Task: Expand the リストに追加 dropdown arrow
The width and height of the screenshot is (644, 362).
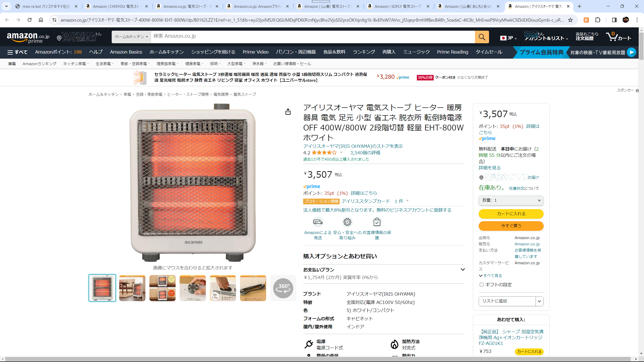Action: [539, 301]
